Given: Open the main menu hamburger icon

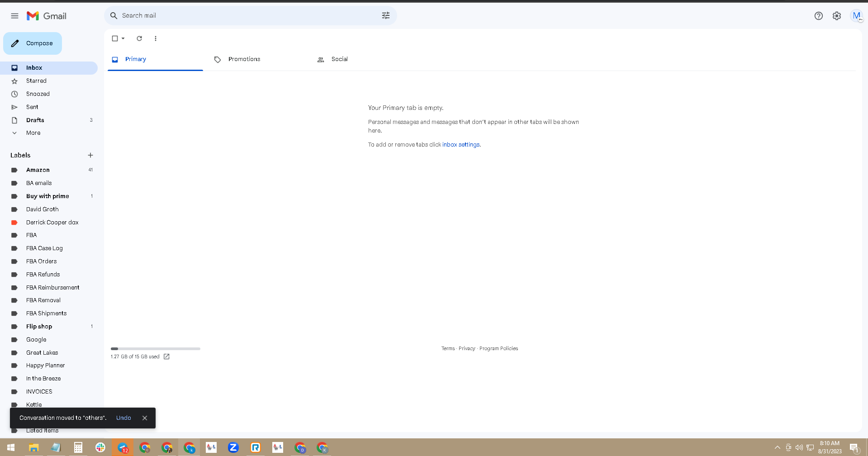Looking at the screenshot, I should pos(14,16).
